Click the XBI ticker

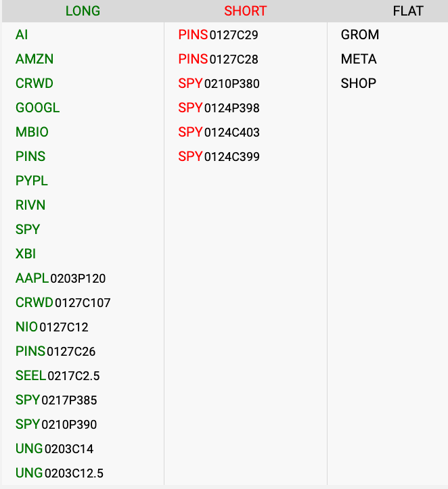tap(26, 254)
